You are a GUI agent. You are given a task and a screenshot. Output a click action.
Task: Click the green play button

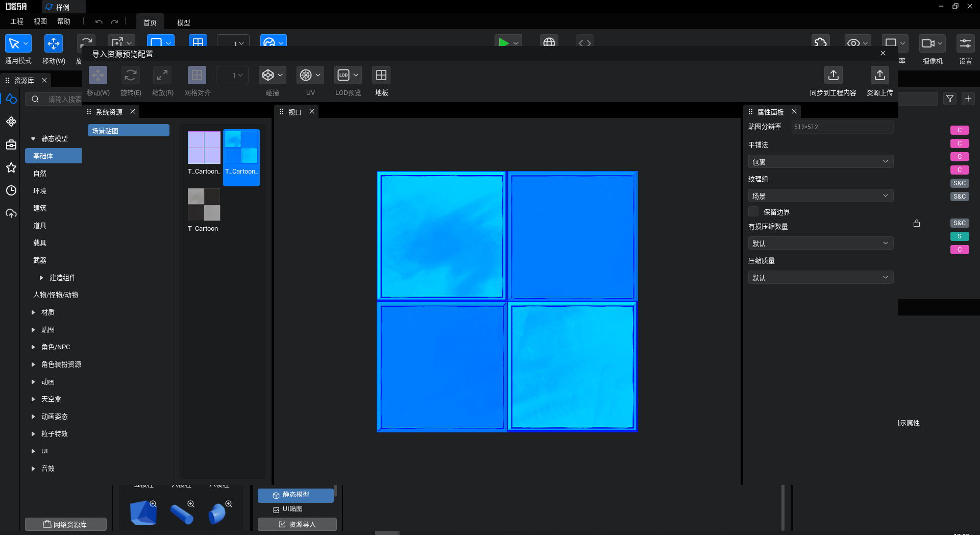(504, 42)
